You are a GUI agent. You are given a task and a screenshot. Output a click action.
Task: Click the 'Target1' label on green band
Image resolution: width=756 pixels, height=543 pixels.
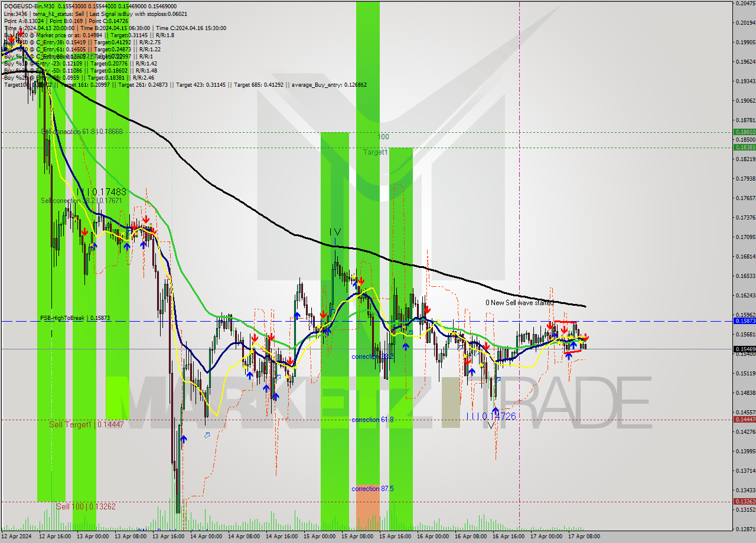[x=376, y=152]
